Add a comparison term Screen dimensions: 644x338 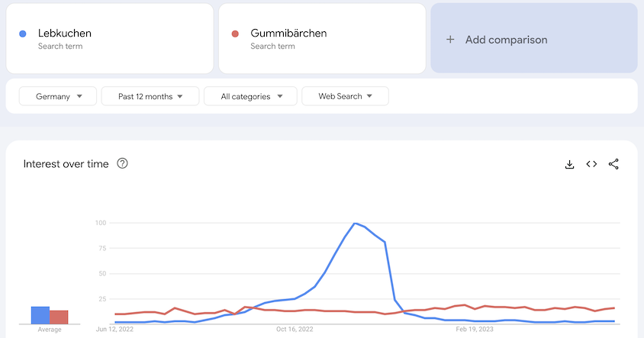click(x=534, y=38)
